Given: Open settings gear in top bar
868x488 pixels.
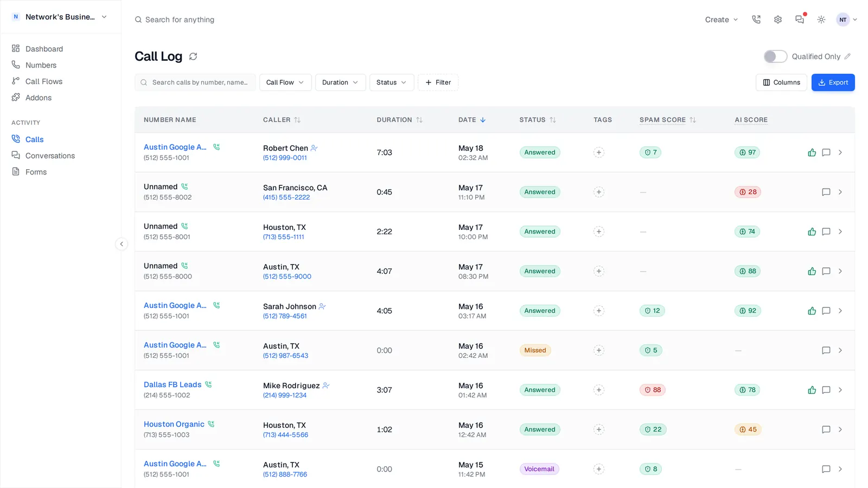Looking at the screenshot, I should (x=778, y=20).
